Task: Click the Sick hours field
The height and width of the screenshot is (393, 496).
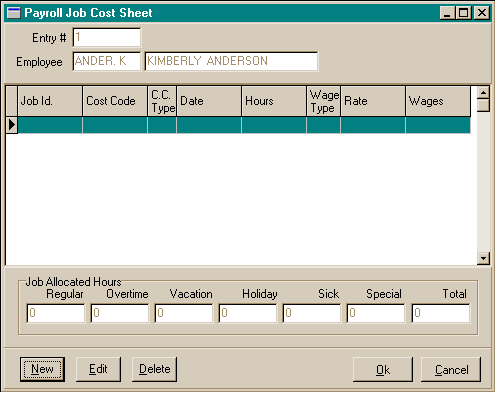Action: (x=312, y=313)
